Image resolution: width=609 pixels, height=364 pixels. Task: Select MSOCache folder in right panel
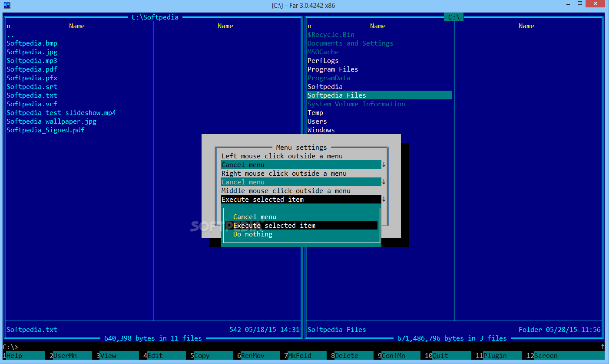[323, 52]
